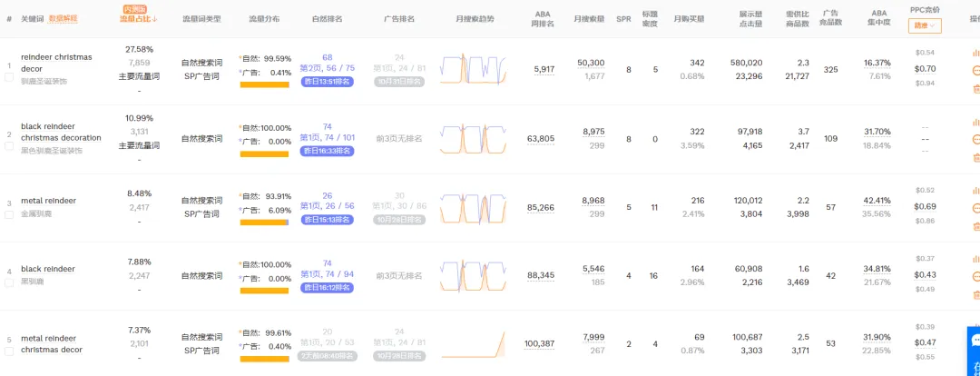This screenshot has height=376, width=980.
Task: Click the bar chart icon for metal reindeer row
Action: pos(976,190)
